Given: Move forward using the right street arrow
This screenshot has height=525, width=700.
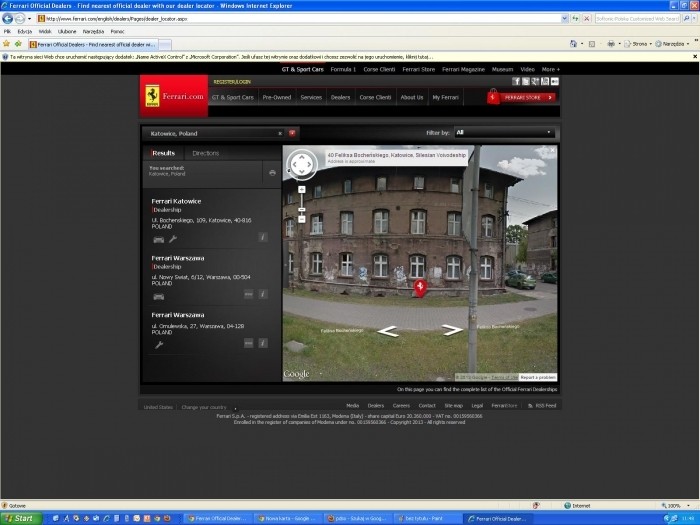Looking at the screenshot, I should point(452,330).
